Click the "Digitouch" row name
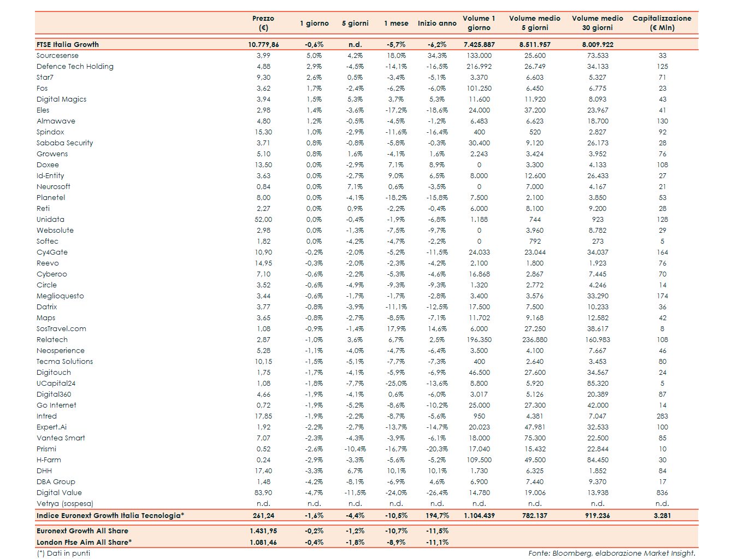Screen dimensions: 756x559 point(54,372)
